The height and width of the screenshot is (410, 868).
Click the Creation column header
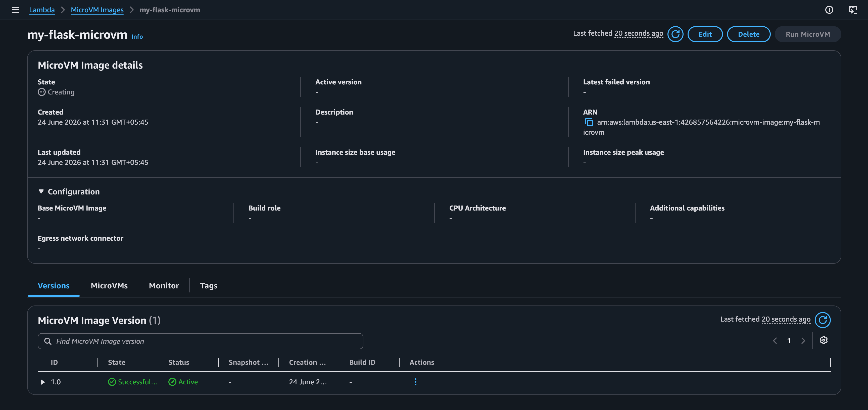[307, 362]
